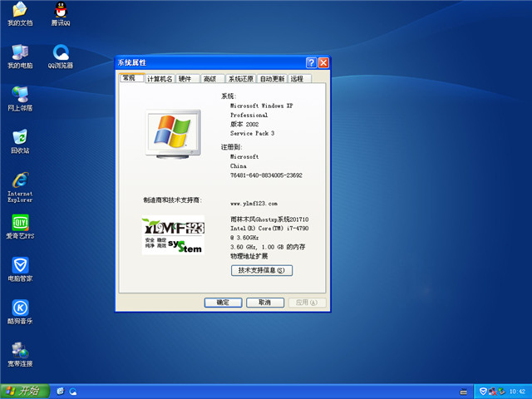Click the 爱奇艺PPS desktop icon
The image size is (532, 399).
[x=20, y=227]
